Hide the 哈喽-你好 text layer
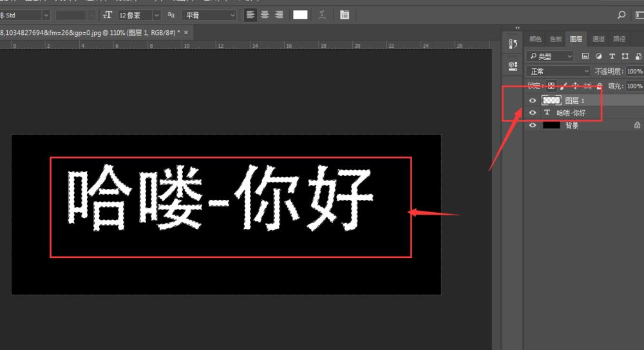644x350 pixels. pos(533,113)
